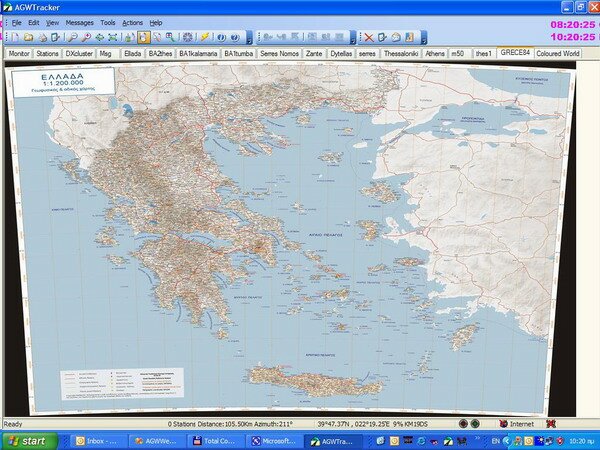Open the Help menu
600x450 pixels.
pyautogui.click(x=156, y=23)
